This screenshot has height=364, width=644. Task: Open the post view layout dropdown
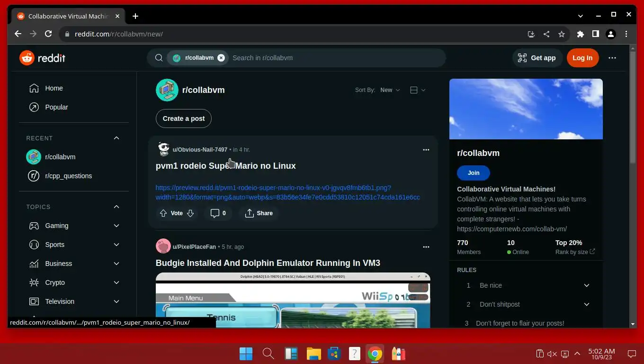pos(418,90)
